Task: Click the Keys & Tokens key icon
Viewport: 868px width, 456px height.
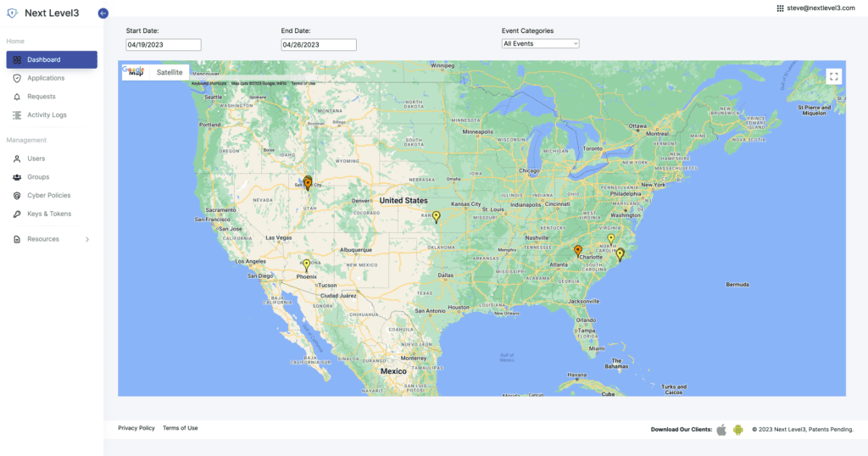Action: (17, 214)
